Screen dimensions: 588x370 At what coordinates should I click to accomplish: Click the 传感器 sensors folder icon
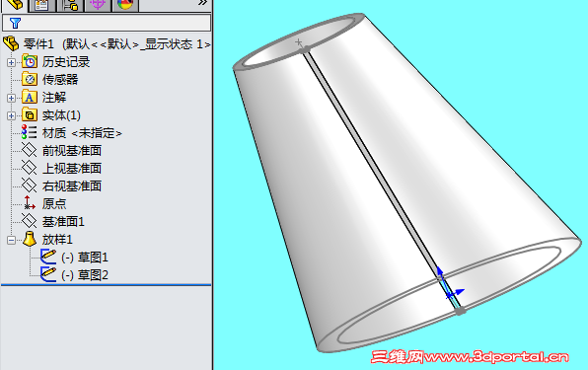click(30, 79)
